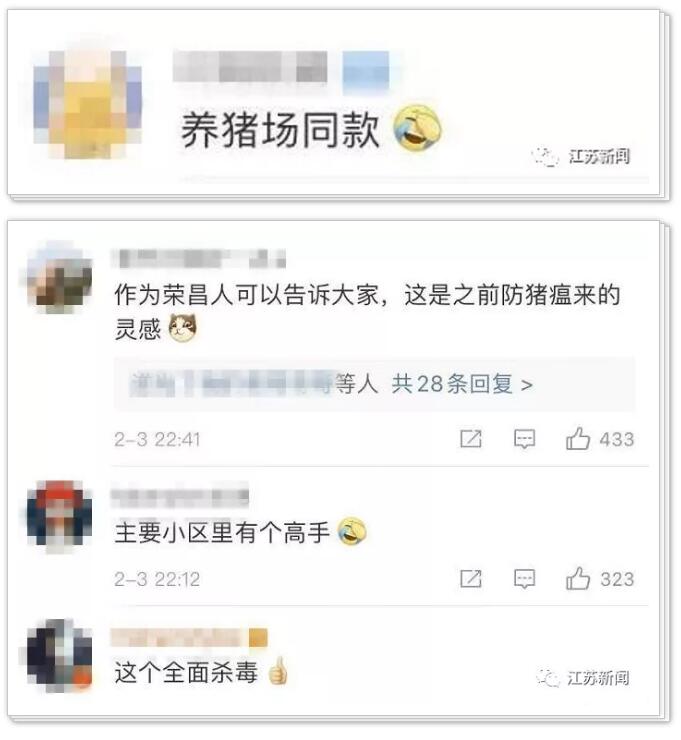Image resolution: width=681 pixels, height=740 pixels.
Task: Open the 荣昌人 commenter's avatar
Action: pos(60,278)
